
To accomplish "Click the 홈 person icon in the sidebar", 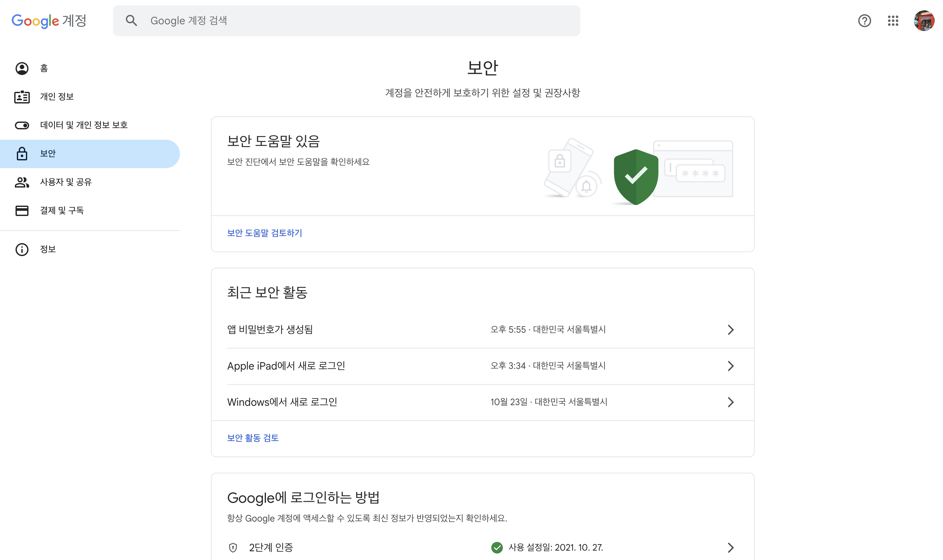I will coord(22,68).
